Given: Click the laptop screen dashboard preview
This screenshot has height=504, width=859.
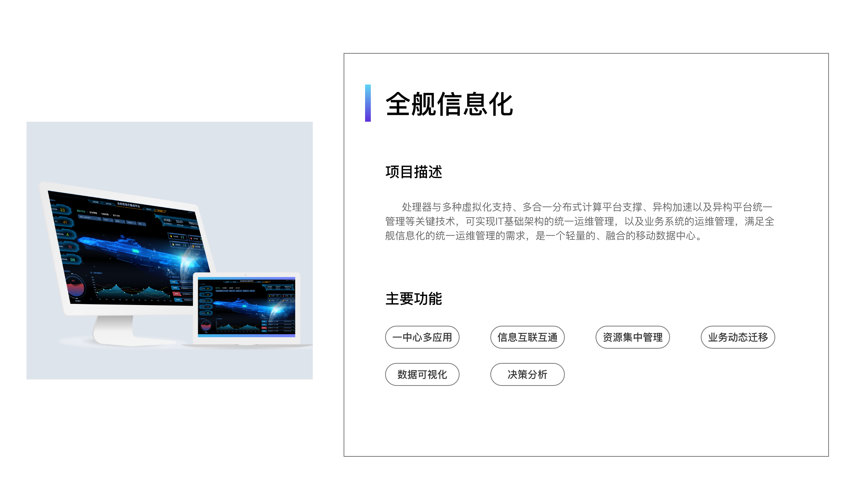Looking at the screenshot, I should tap(247, 307).
